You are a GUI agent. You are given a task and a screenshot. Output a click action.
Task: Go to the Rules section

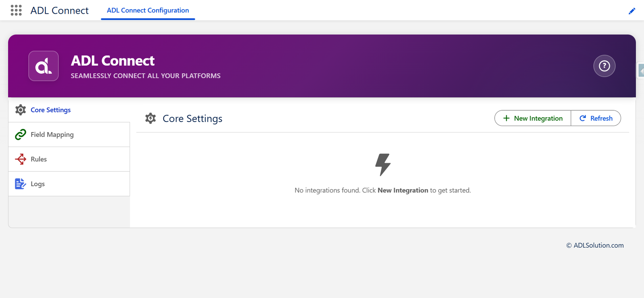69,159
